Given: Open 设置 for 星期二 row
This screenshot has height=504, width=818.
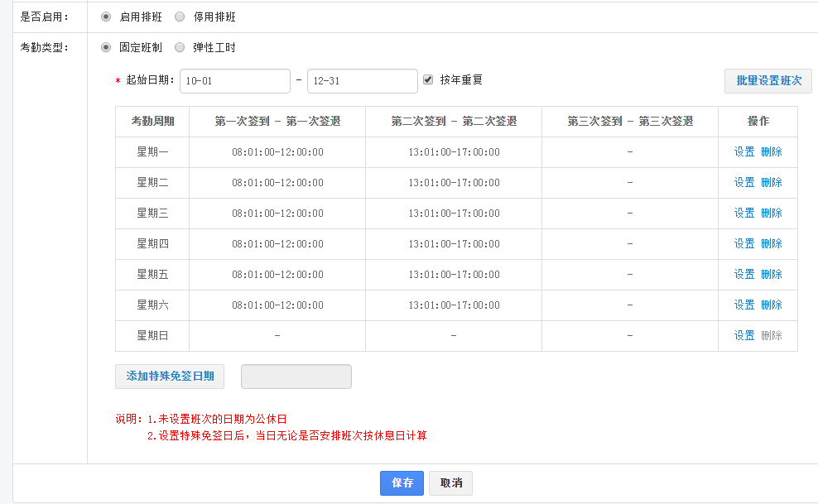Looking at the screenshot, I should pyautogui.click(x=744, y=183).
